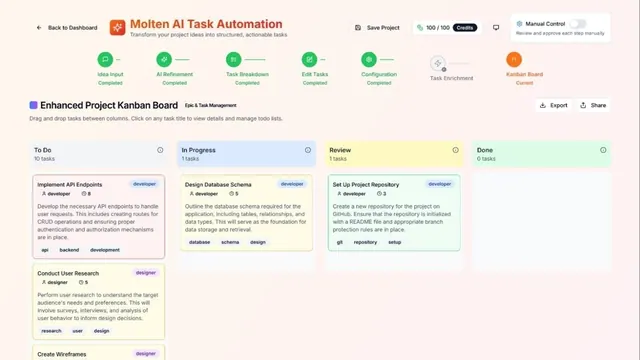Click the gear icon beside Manual Control
The image size is (640, 360).
click(x=519, y=24)
